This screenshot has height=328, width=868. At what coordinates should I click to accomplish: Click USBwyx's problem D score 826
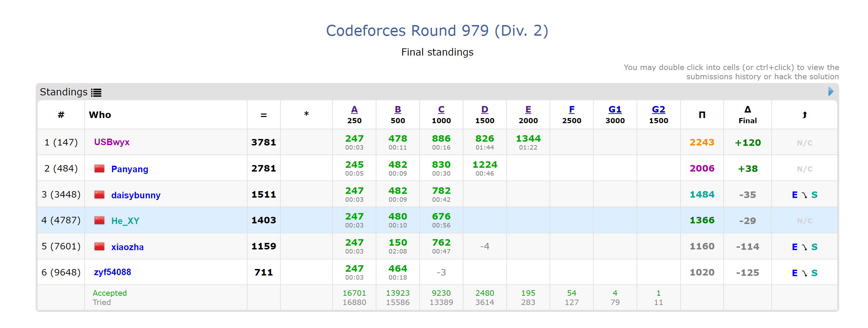coord(485,139)
